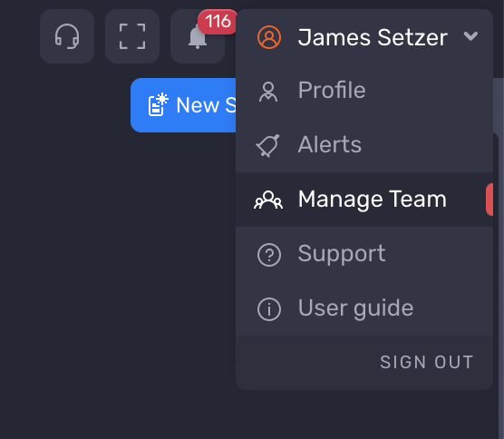Click the Manage Team people icon
Screen dimensions: 504x439
tap(268, 200)
